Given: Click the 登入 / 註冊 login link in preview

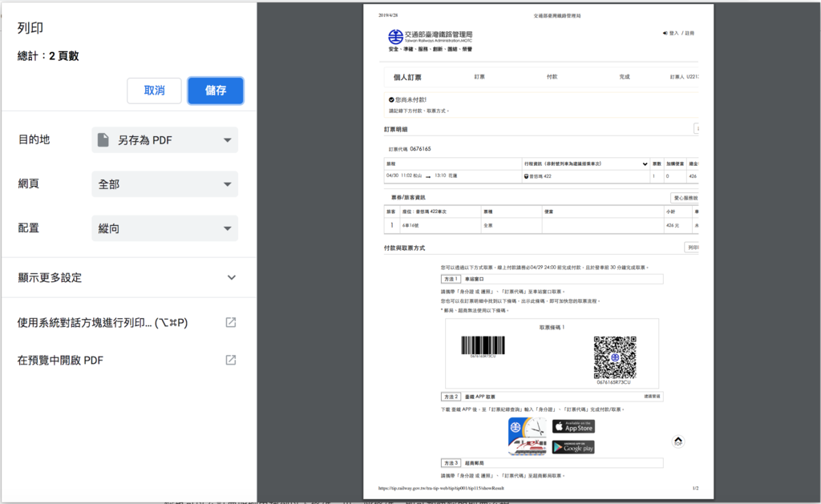Looking at the screenshot, I should coord(678,33).
